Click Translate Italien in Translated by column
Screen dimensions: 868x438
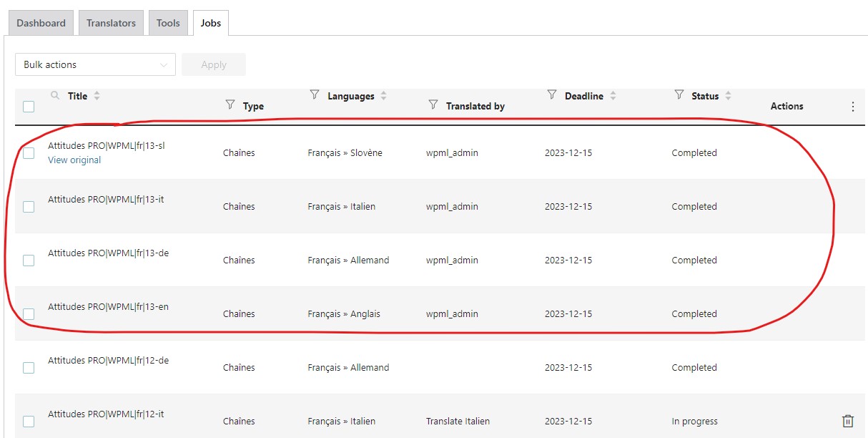pyautogui.click(x=458, y=422)
